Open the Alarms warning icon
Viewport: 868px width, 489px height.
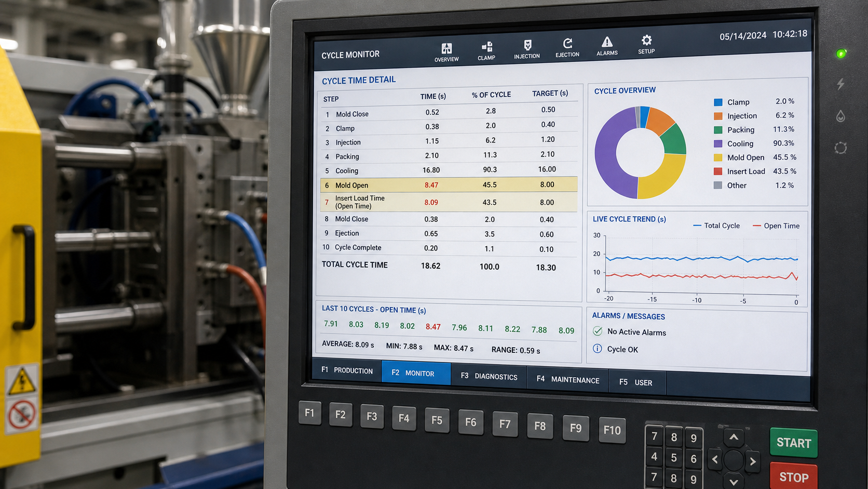[607, 46]
